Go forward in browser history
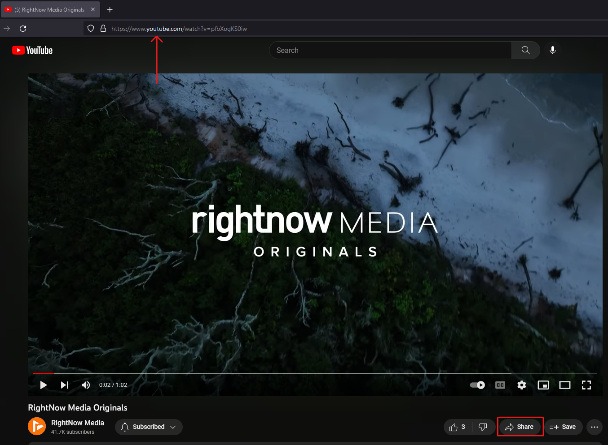Viewport: 608px width, 445px height. [7, 28]
